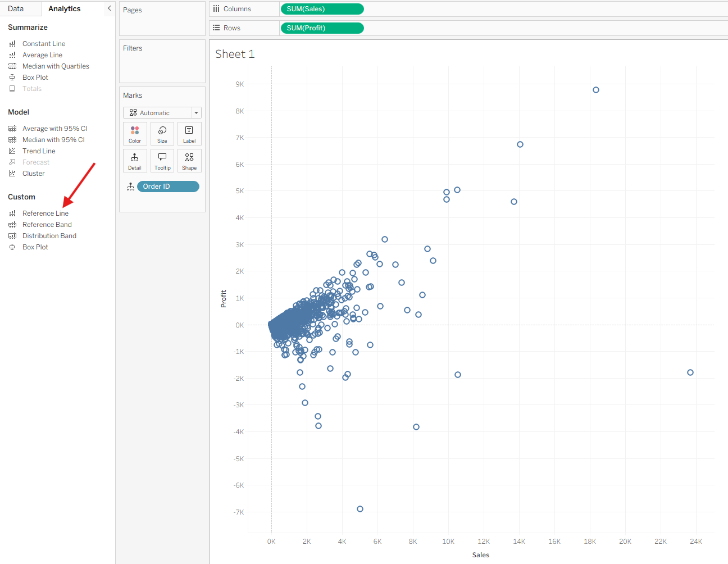Click the Sheet 1 title
Screen dimensions: 728x564
[x=235, y=54]
